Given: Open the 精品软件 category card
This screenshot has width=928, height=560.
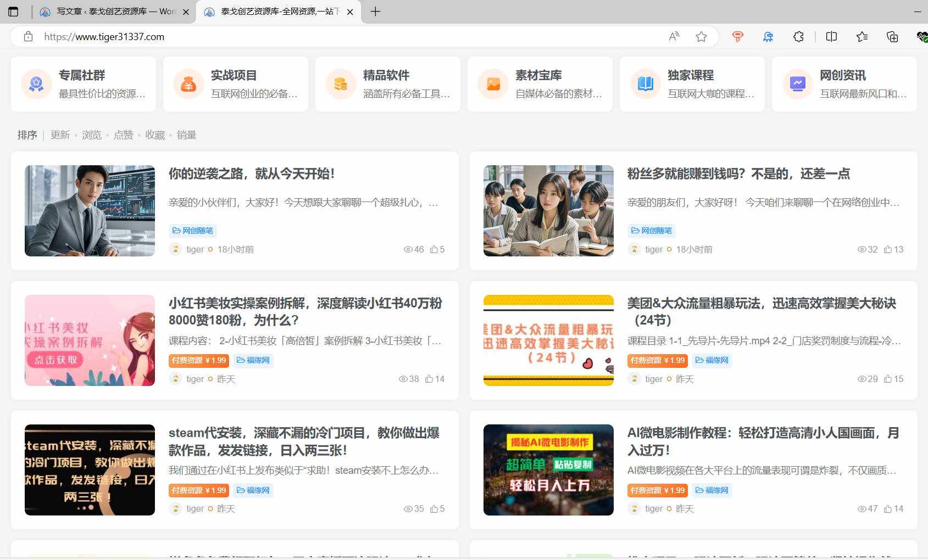Looking at the screenshot, I should [388, 84].
